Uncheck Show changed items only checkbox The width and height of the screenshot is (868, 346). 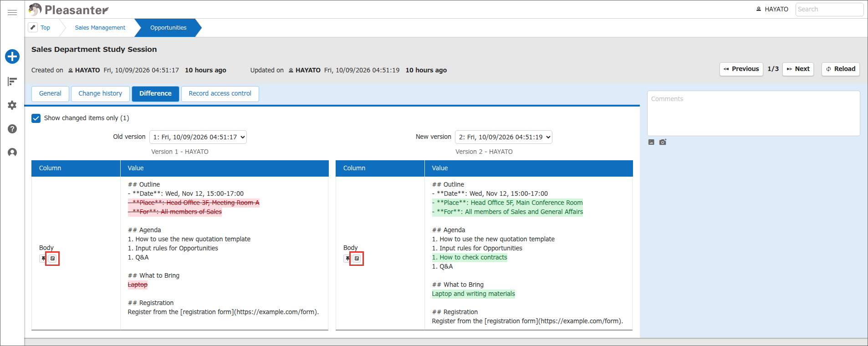[36, 118]
